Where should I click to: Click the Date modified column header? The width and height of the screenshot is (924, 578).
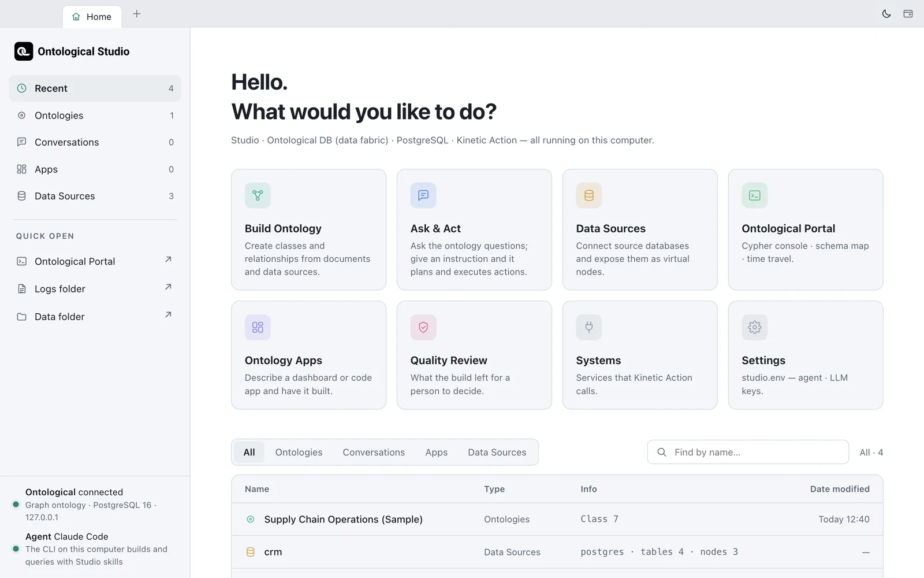click(x=840, y=489)
